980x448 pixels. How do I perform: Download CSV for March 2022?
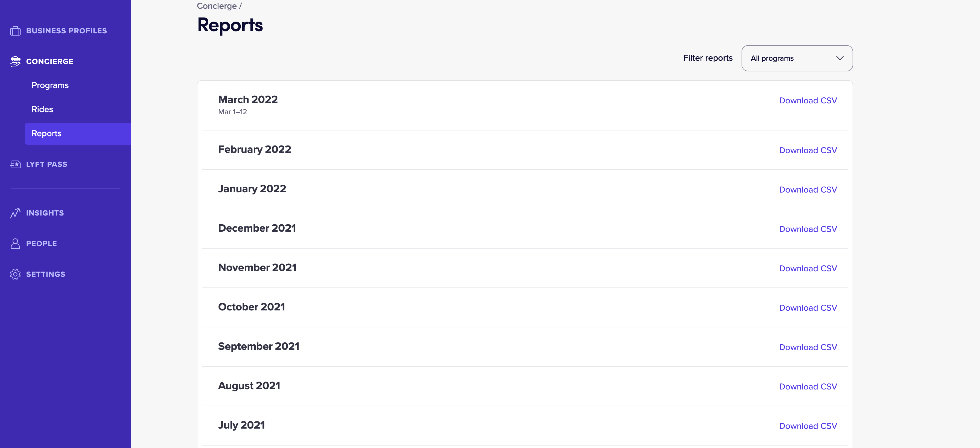[x=808, y=100]
